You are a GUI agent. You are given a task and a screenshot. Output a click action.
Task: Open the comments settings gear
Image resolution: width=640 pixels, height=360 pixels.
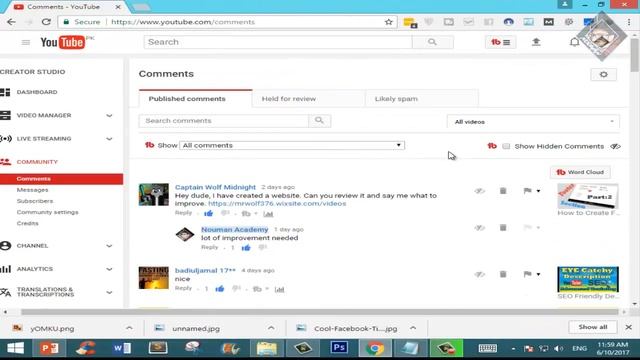(x=603, y=74)
